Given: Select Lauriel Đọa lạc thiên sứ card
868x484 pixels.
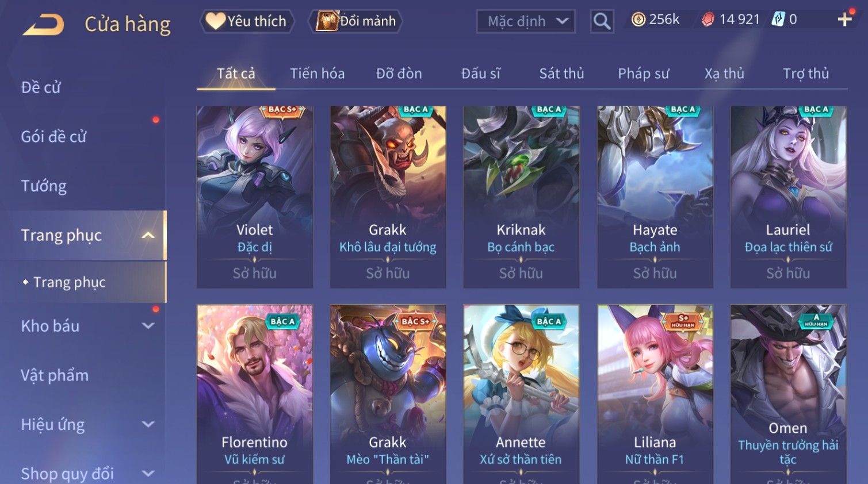Looking at the screenshot, I should pyautogui.click(x=788, y=197).
